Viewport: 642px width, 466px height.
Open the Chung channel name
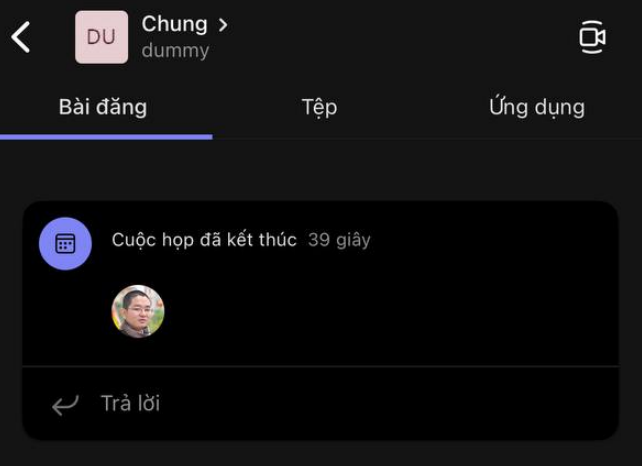174,24
